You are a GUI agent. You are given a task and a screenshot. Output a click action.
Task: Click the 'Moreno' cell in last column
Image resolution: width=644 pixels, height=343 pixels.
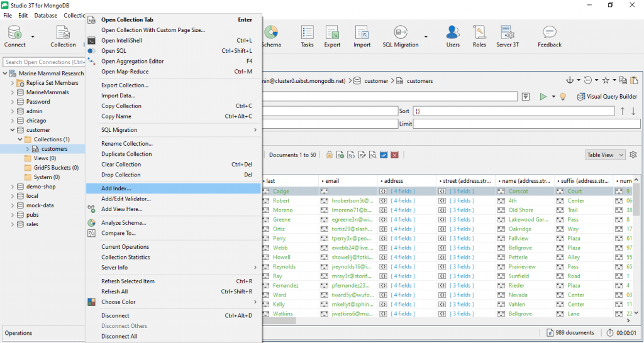(x=283, y=210)
